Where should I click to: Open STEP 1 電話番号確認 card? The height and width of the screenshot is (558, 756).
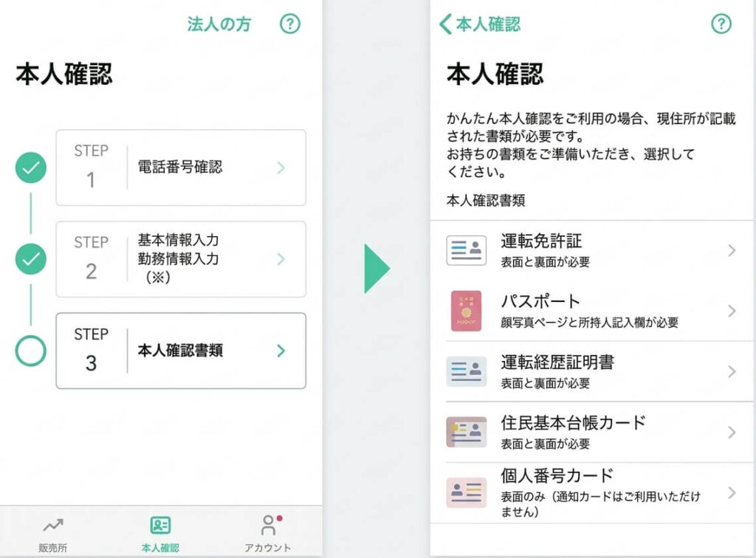(x=181, y=168)
